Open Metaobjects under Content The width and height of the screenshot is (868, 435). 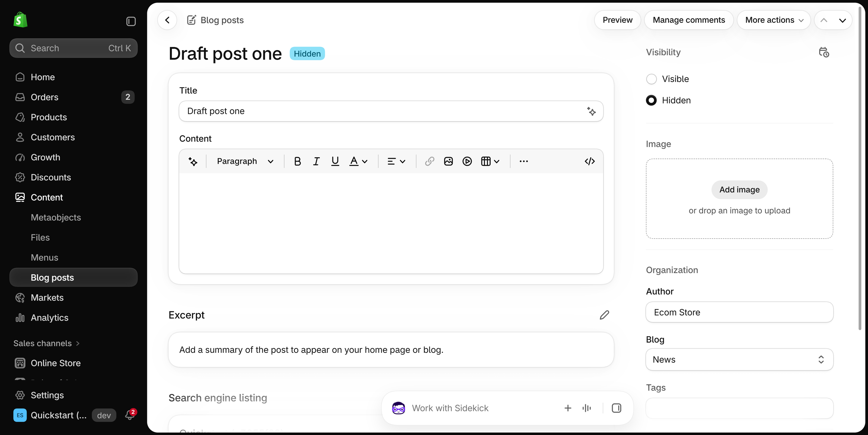point(74,217)
